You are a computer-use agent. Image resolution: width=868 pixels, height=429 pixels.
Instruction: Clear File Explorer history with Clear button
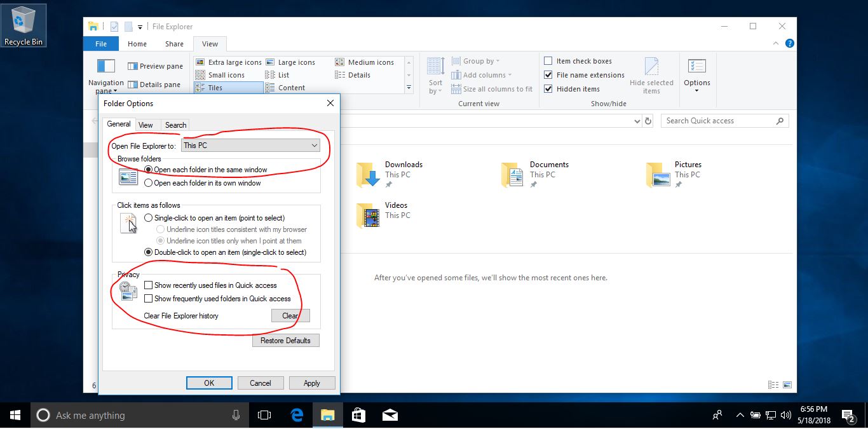290,315
